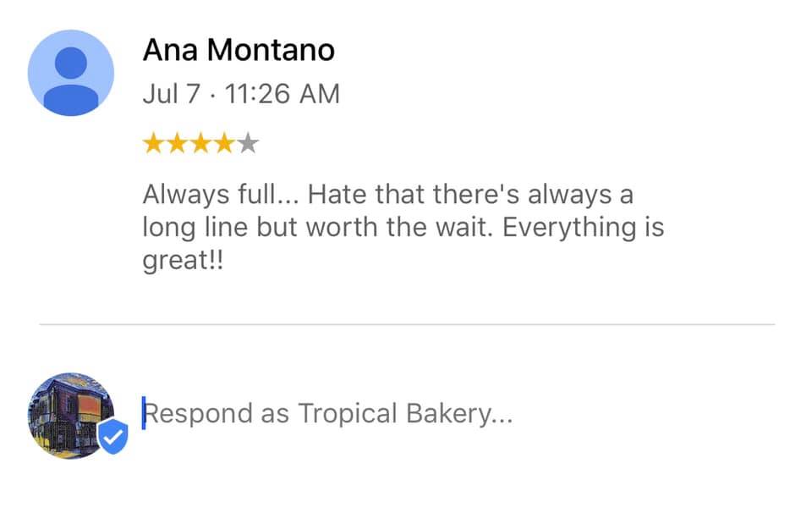The image size is (812, 513).
Task: Click the blue text cursor in reply box
Action: (144, 414)
